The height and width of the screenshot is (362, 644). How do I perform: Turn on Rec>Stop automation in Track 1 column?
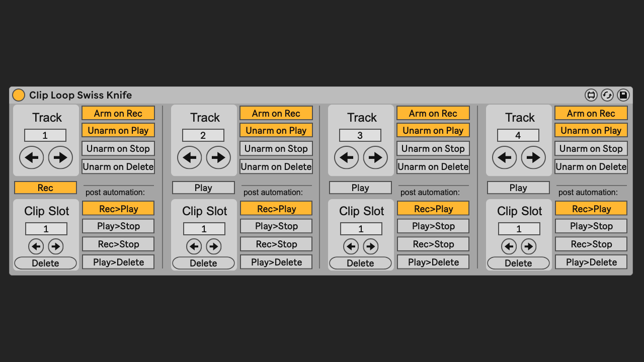(x=118, y=244)
